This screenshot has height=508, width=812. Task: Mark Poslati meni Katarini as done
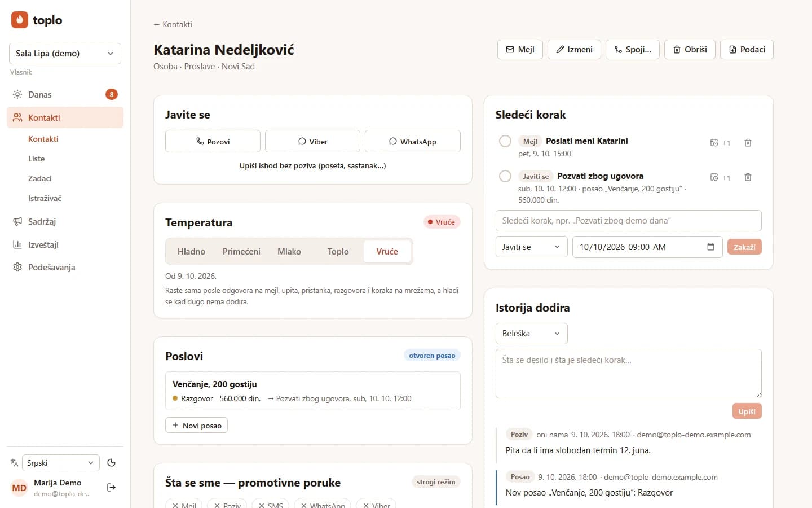[505, 141]
